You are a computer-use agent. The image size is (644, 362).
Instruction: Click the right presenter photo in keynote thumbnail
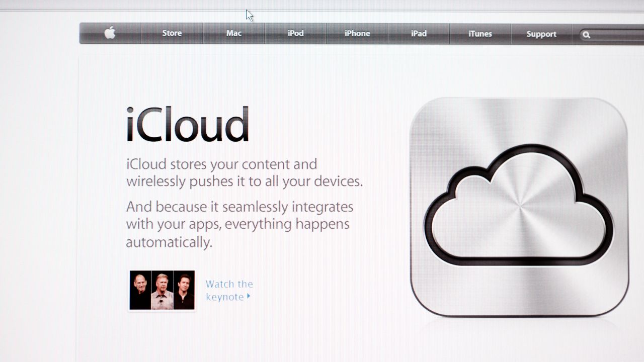(x=184, y=290)
